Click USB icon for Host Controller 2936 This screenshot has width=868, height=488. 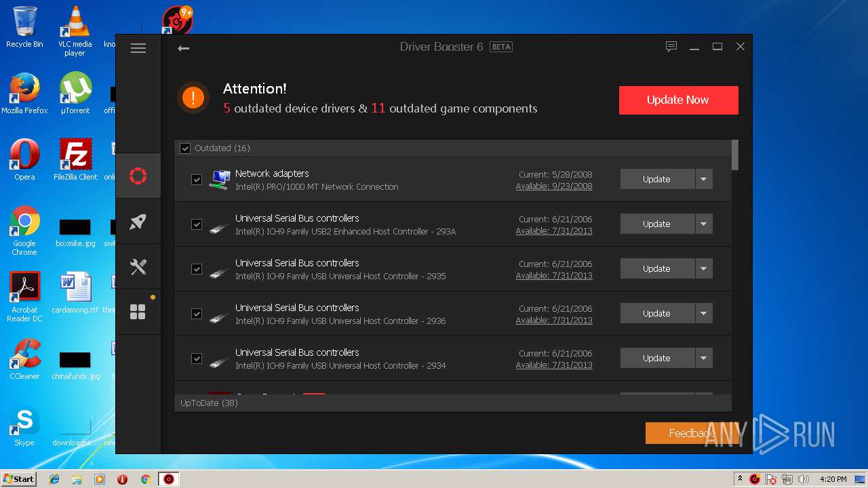[x=219, y=317]
